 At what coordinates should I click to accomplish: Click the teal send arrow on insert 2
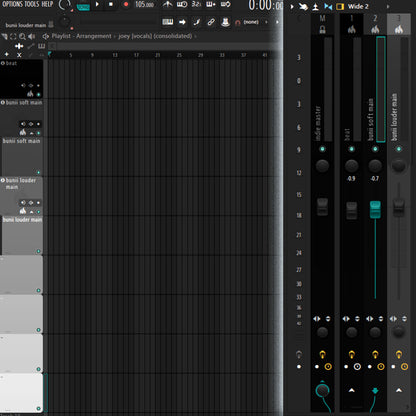(x=375, y=391)
